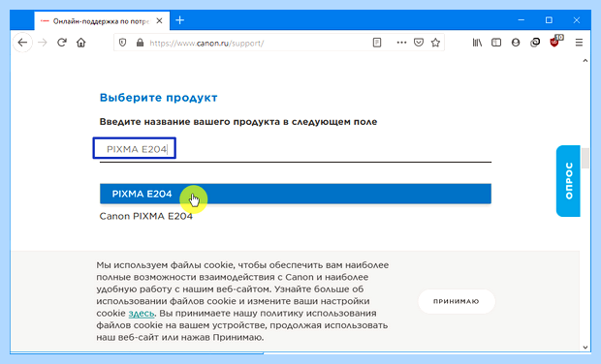Image resolution: width=601 pixels, height=364 pixels.
Task: Go back with the browser back arrow
Action: 22,43
